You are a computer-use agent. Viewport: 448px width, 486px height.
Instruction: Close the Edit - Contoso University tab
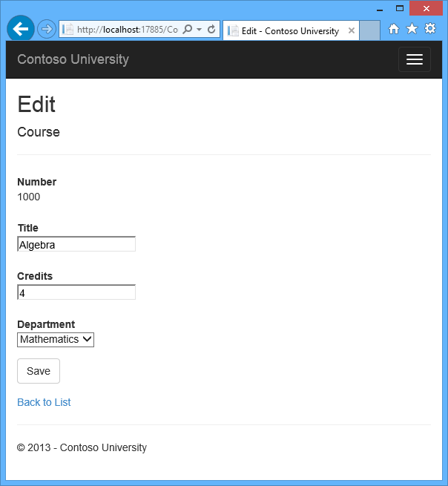point(350,30)
